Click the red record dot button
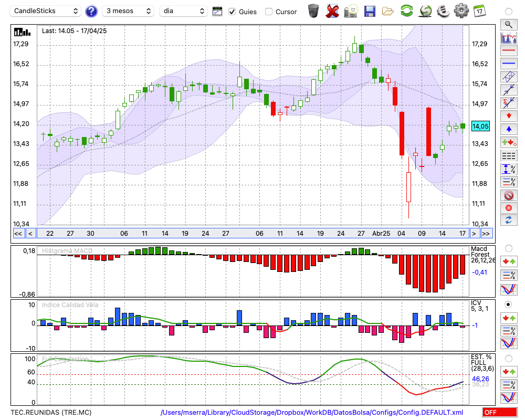 509,208
